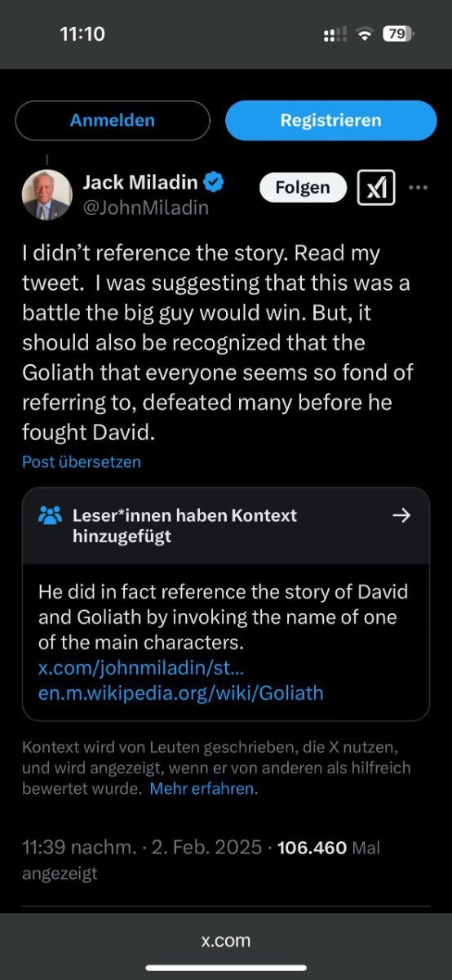This screenshot has height=980, width=452.
Task: Open the en.m.wikipedia.org/wiki/Goliath link
Action: 181,693
